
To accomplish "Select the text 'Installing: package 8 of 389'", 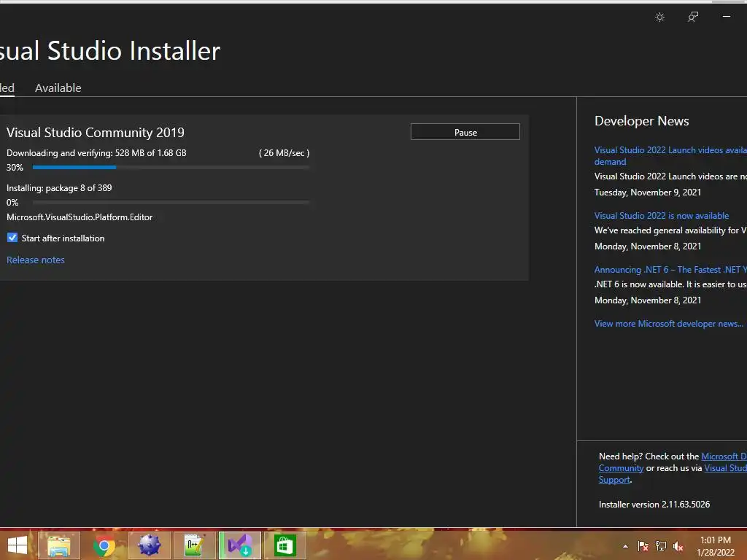I will pyautogui.click(x=59, y=188).
